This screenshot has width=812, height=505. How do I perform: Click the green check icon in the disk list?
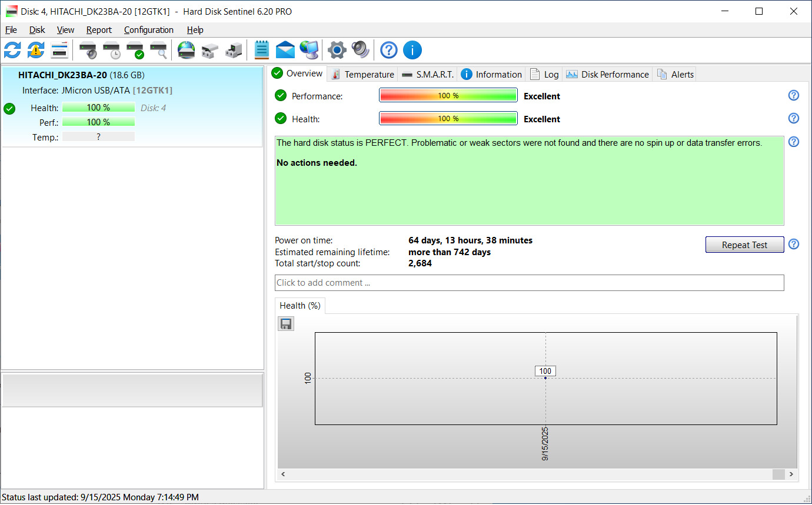coord(9,108)
